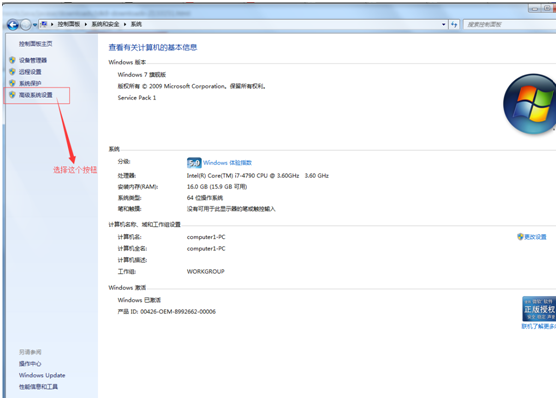Screen dimensions: 558x400
Task: Click 更改设置 link for computer name
Action: 535,237
